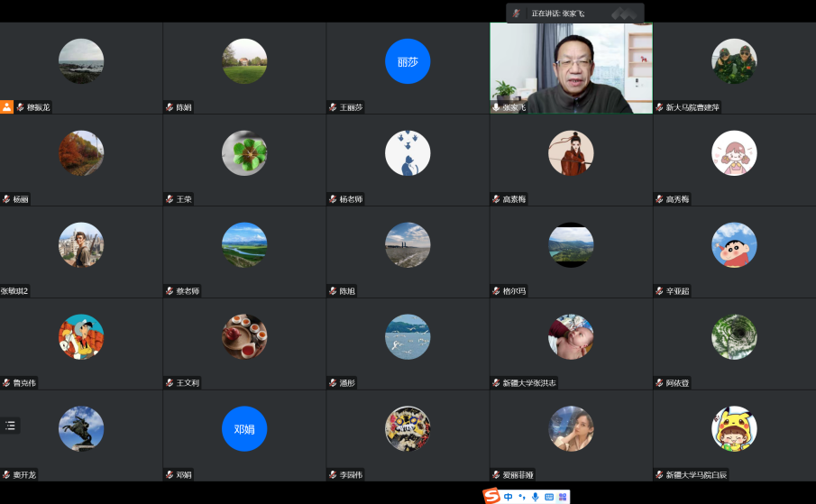816x504 pixels.
Task: Click the blue 邓娟 avatar circle
Action: click(x=244, y=428)
